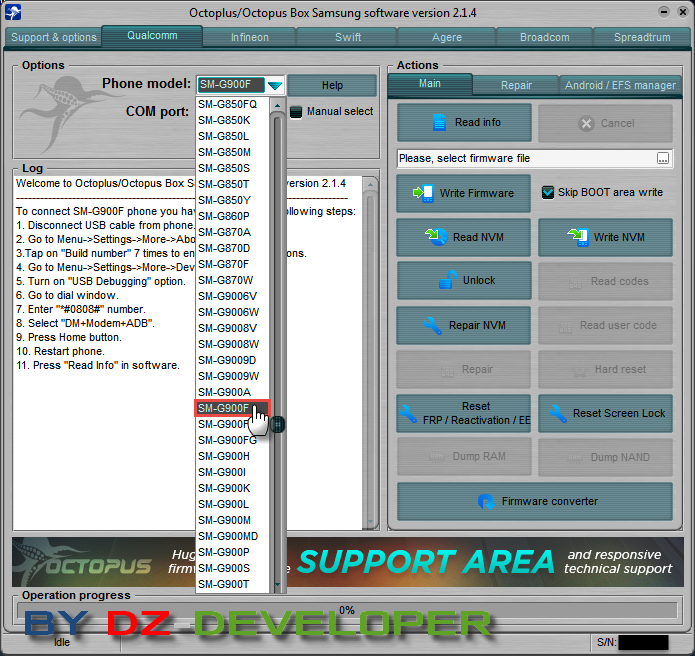Choose SM-G900K from the model list
Image resolution: width=695 pixels, height=656 pixels.
(x=232, y=488)
